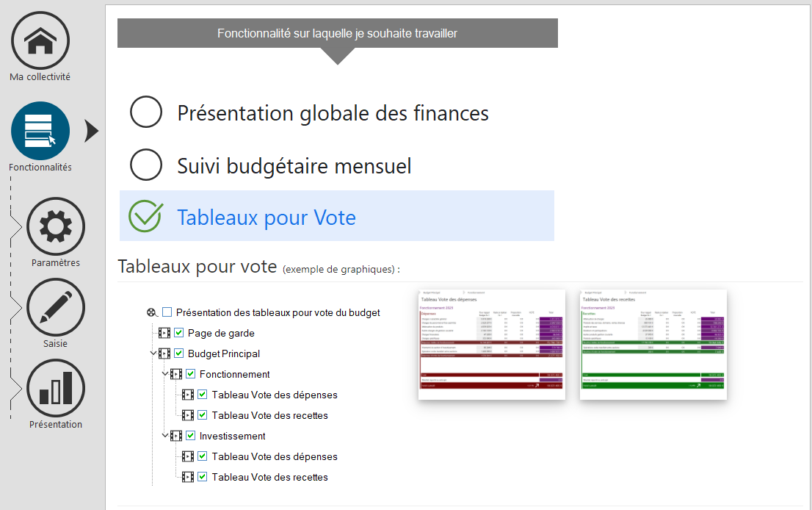This screenshot has width=812, height=510.
Task: Open the Ma collectivité home icon
Action: 40,41
